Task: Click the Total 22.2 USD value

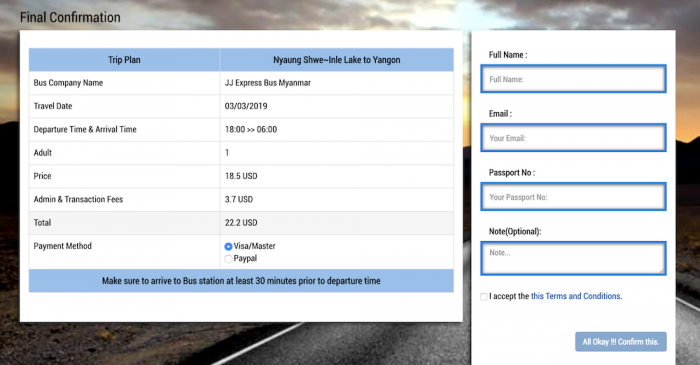Action: pyautogui.click(x=241, y=223)
